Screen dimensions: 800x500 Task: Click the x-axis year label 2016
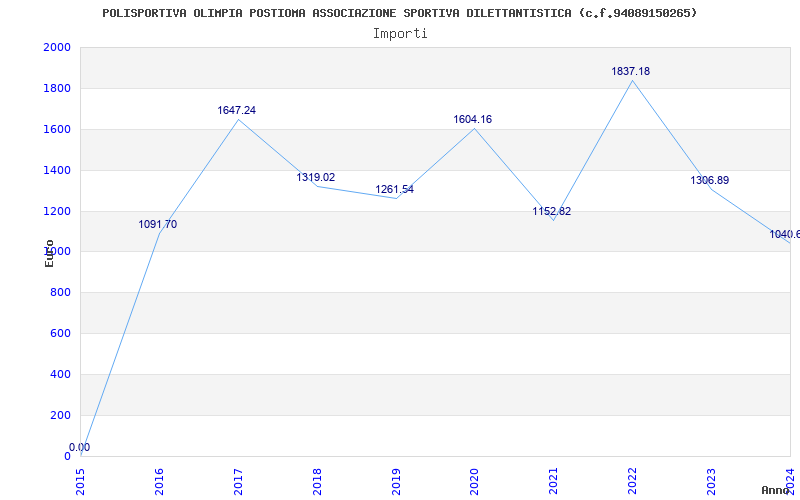pos(159,482)
